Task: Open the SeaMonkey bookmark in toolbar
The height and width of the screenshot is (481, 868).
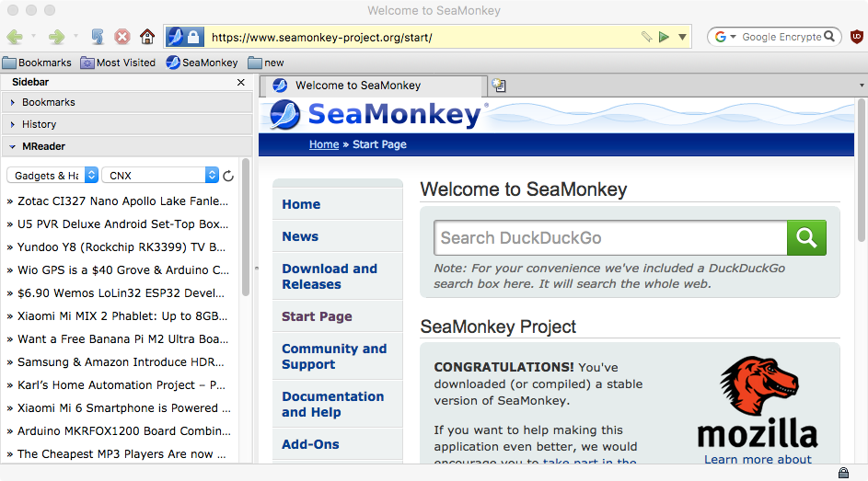Action: click(202, 63)
